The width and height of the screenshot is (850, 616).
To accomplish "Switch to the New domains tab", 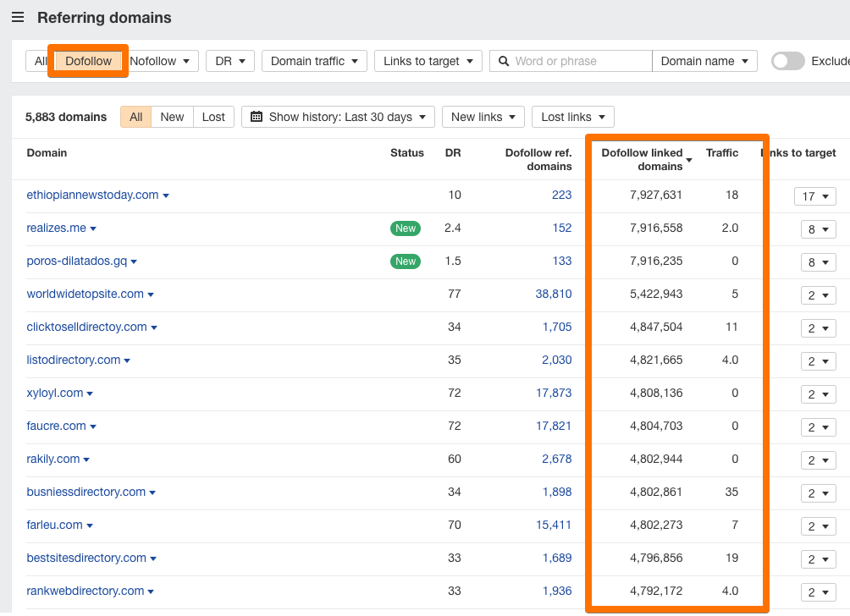I will pyautogui.click(x=172, y=117).
